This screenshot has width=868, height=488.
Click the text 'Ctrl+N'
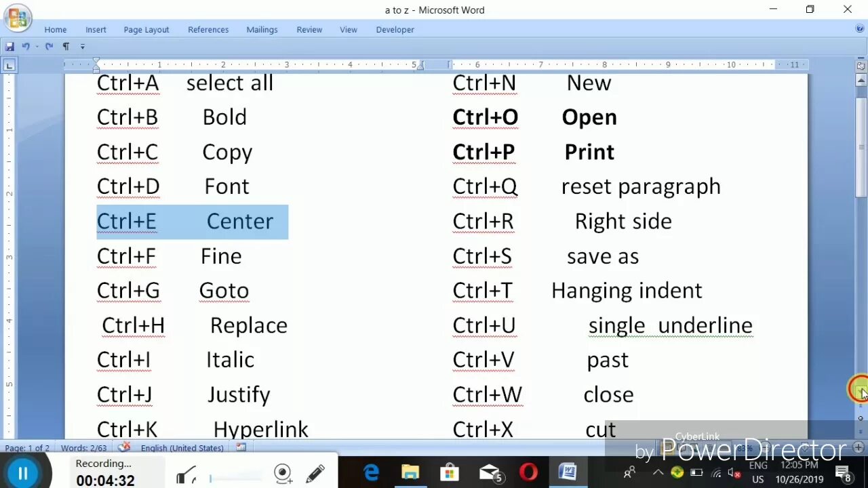coord(484,83)
